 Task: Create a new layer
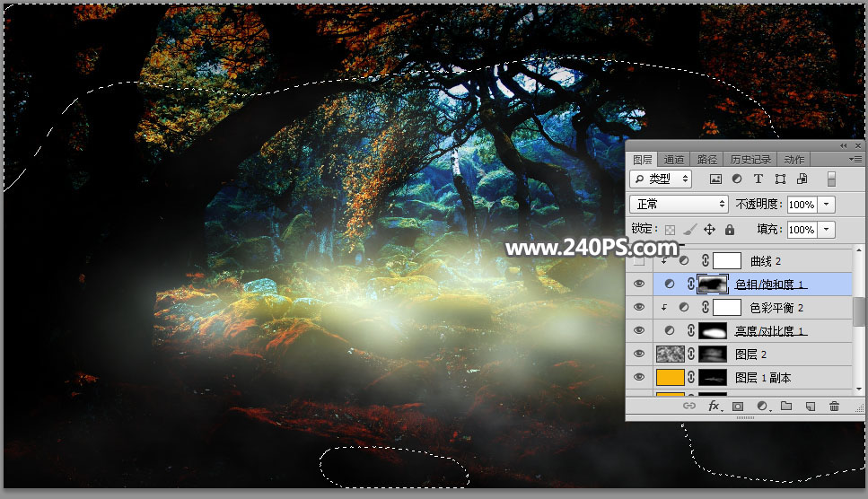coord(811,406)
